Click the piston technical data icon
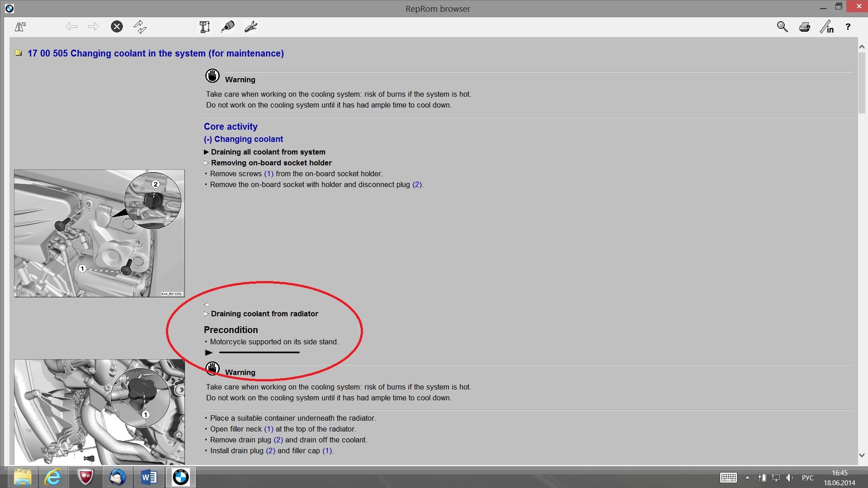 205,27
